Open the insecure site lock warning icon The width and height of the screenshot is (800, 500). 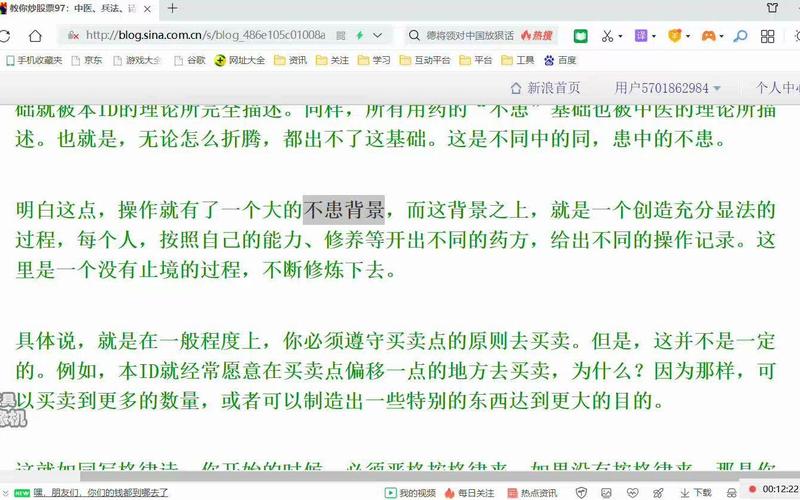pos(73,35)
